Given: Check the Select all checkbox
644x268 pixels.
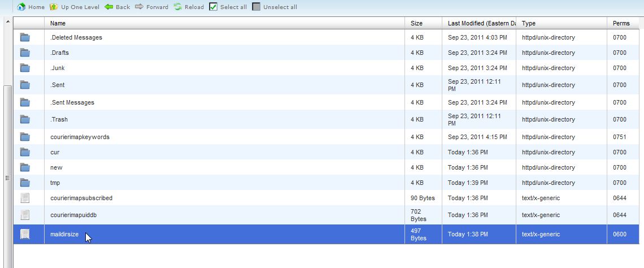Looking at the screenshot, I should [214, 7].
